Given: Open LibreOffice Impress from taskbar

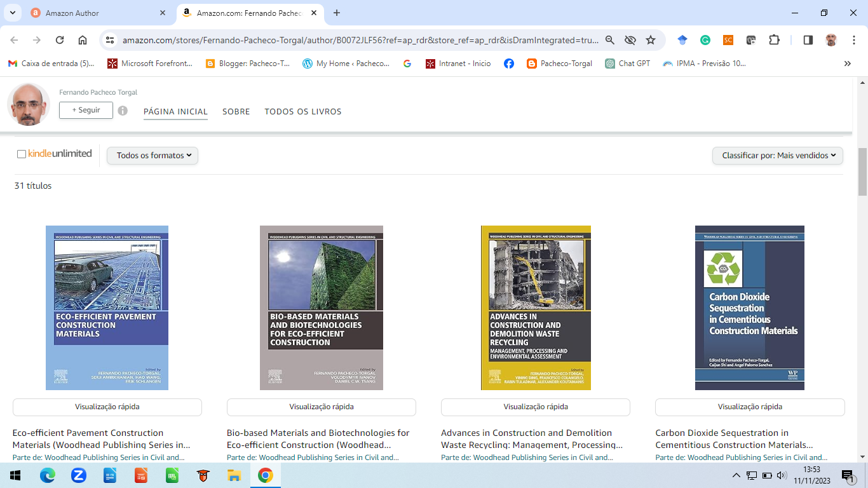Looking at the screenshot, I should click(x=141, y=475).
